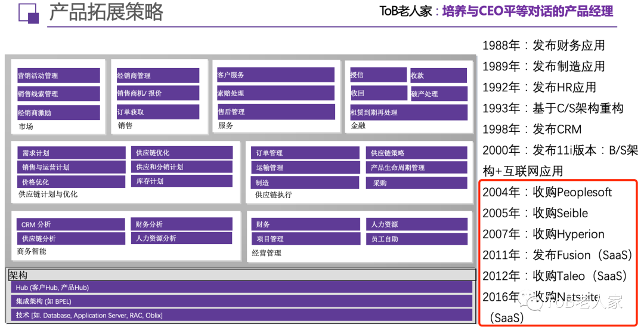Select the 授信 box

[378, 75]
